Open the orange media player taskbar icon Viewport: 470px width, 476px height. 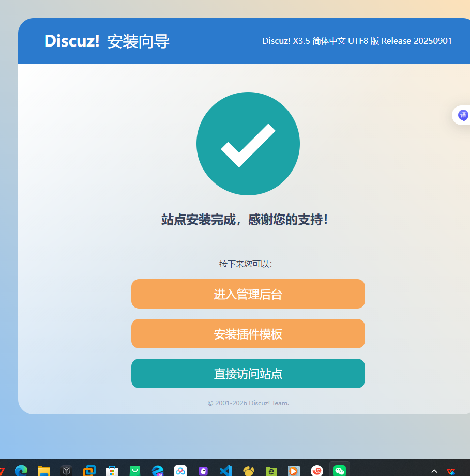tap(294, 471)
